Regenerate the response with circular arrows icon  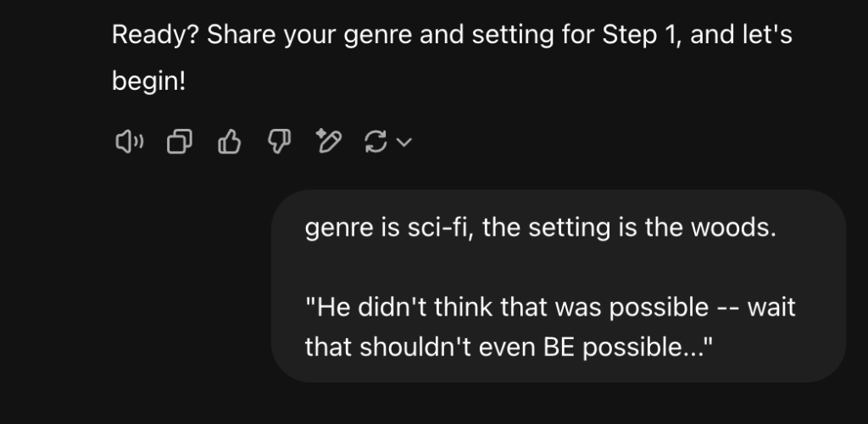pos(376,142)
